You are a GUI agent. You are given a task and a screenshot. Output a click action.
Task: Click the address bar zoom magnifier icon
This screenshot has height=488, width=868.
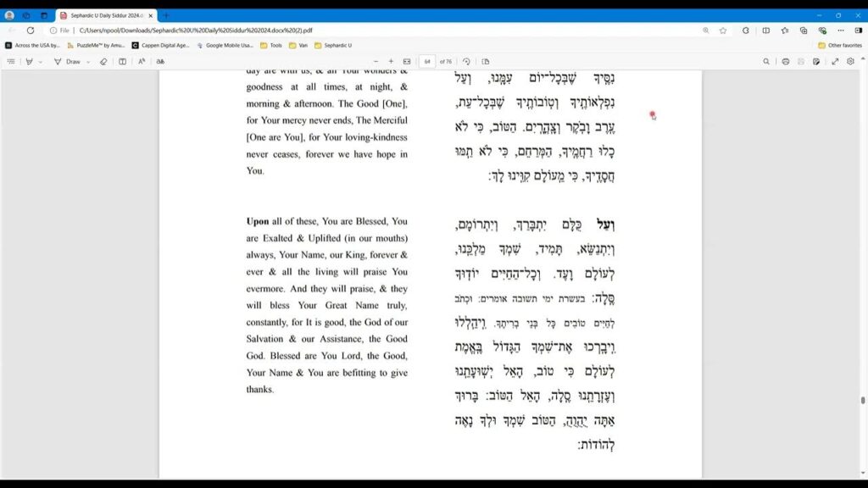pos(706,30)
